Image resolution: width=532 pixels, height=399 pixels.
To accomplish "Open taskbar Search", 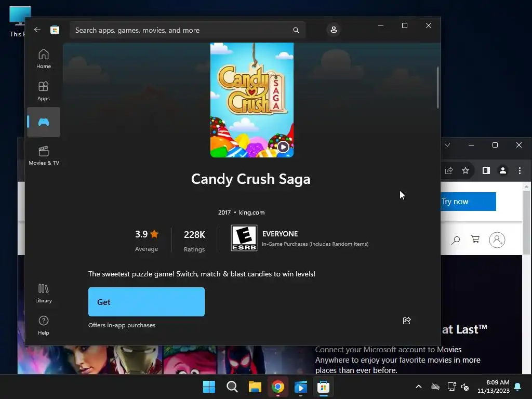I will (x=232, y=387).
